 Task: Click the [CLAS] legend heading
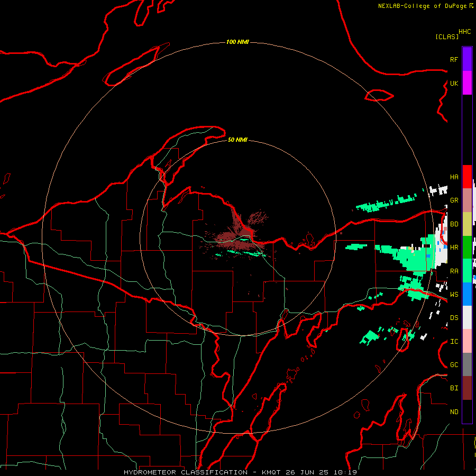(x=447, y=36)
